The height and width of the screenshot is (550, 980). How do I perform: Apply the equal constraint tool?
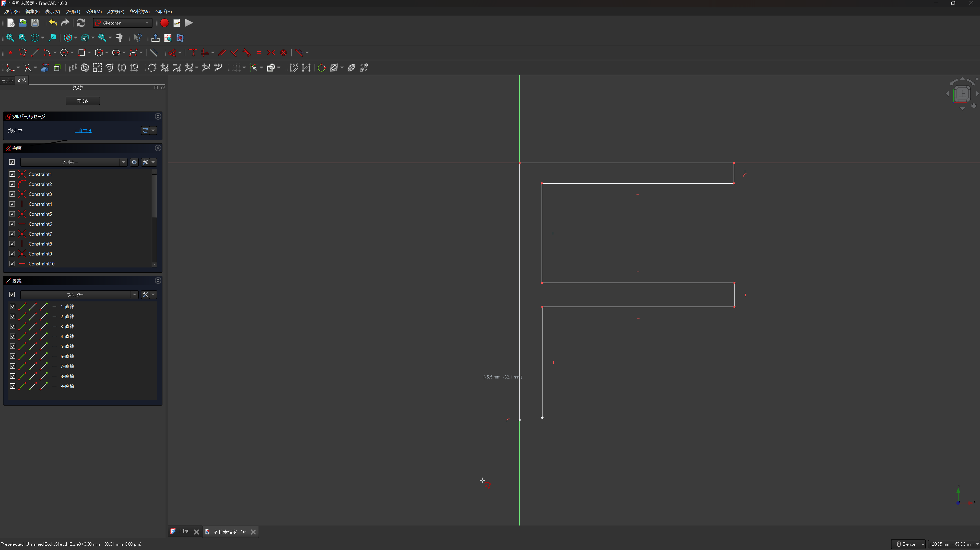tap(259, 53)
